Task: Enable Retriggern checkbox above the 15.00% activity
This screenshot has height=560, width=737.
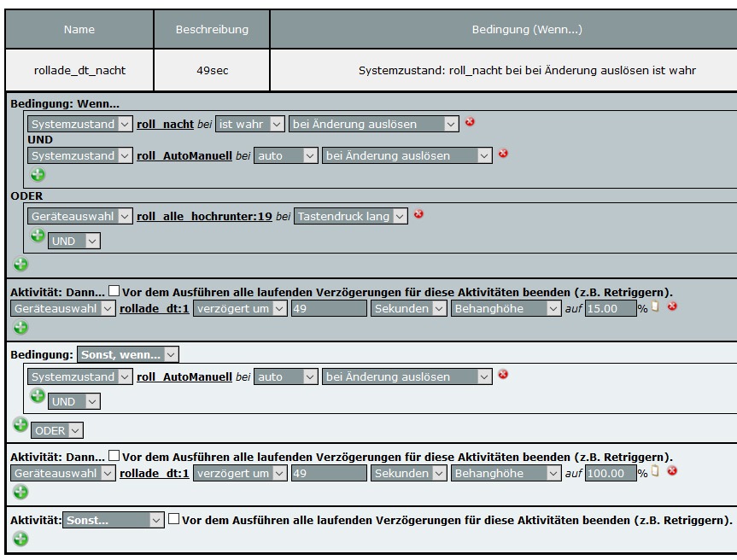Action: [114, 291]
